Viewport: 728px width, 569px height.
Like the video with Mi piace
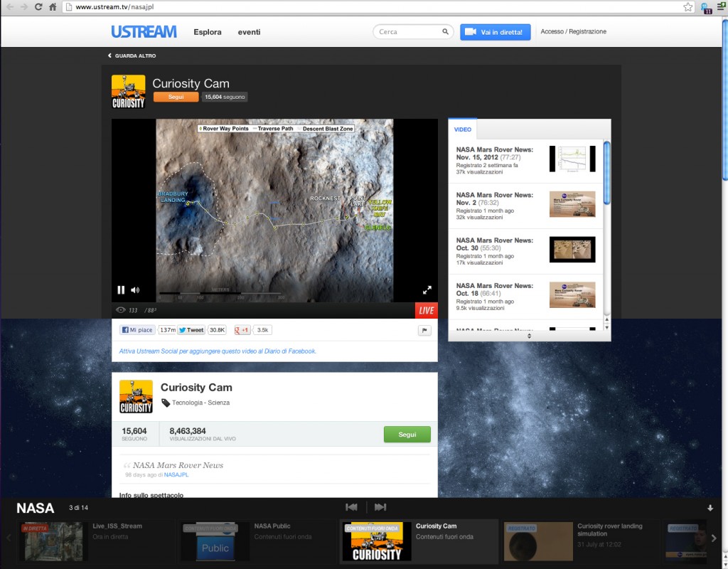137,330
